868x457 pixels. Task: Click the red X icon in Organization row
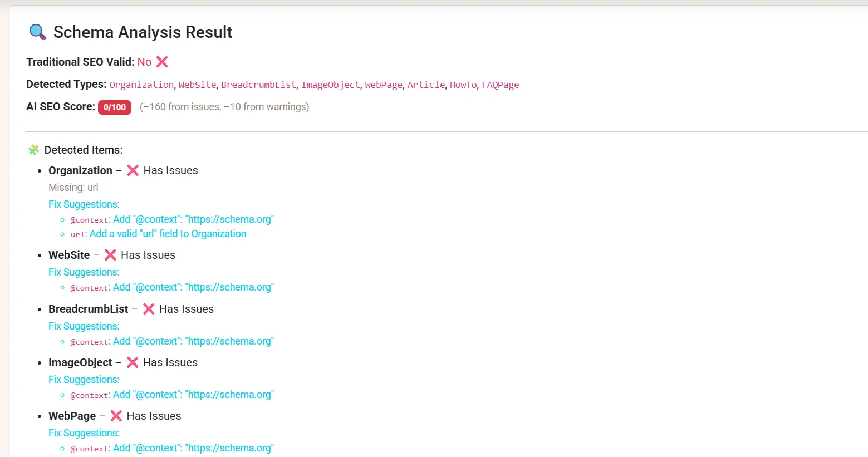click(133, 170)
